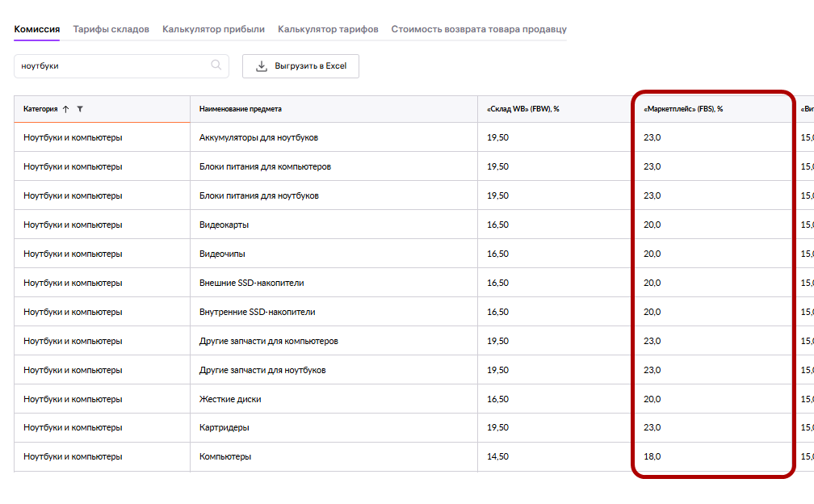Select the Картридеры row name
814x504 pixels.
point(224,428)
